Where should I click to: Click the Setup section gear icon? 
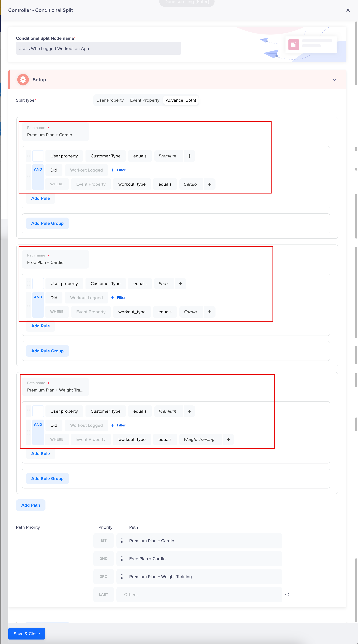click(x=23, y=80)
